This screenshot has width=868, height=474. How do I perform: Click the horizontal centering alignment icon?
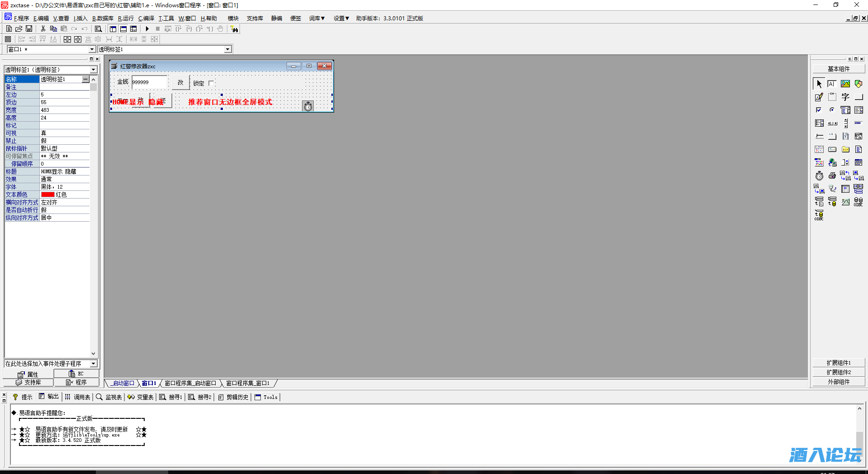point(67,39)
